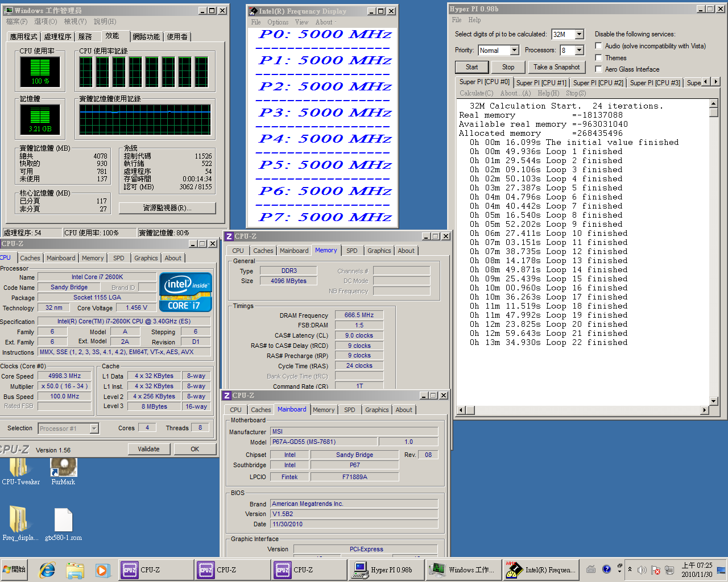Screen dimensions: 728x582
Task: Click the Intel Frequency Display title bar icon
Action: click(253, 11)
